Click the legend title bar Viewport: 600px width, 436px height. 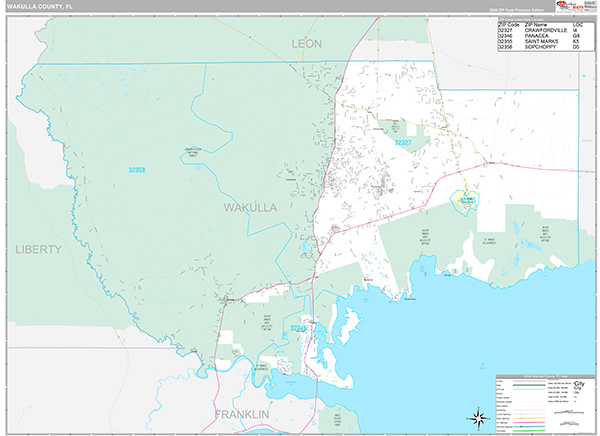(546, 376)
